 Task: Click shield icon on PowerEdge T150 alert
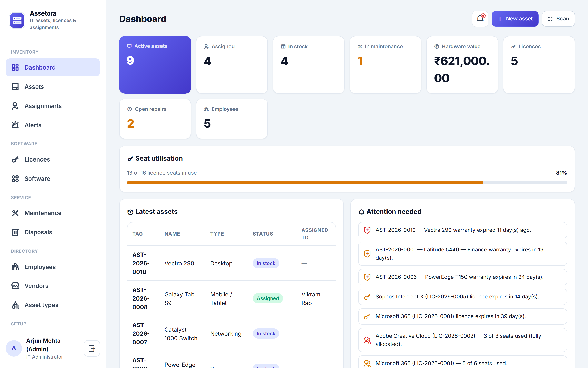367,277
